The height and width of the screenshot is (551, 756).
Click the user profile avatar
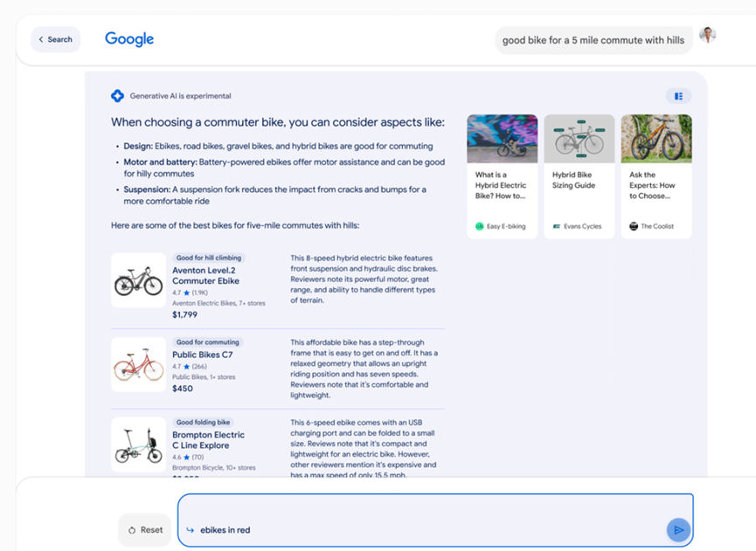708,36
